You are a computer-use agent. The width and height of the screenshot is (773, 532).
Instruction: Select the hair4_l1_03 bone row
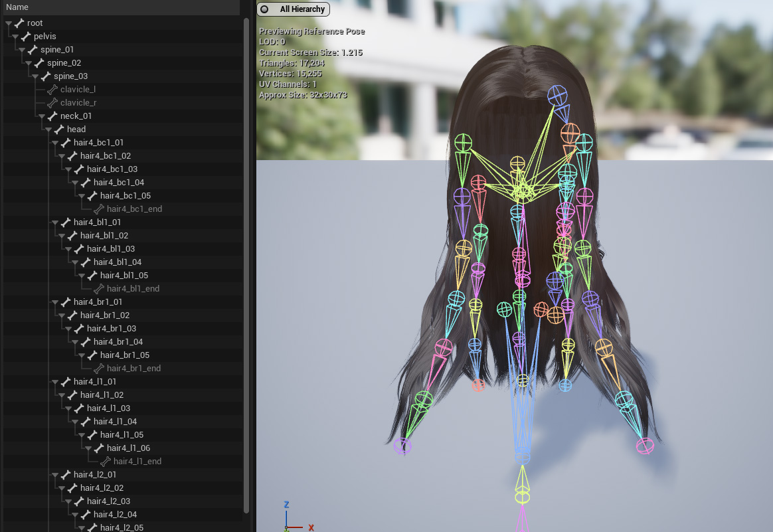(122, 408)
